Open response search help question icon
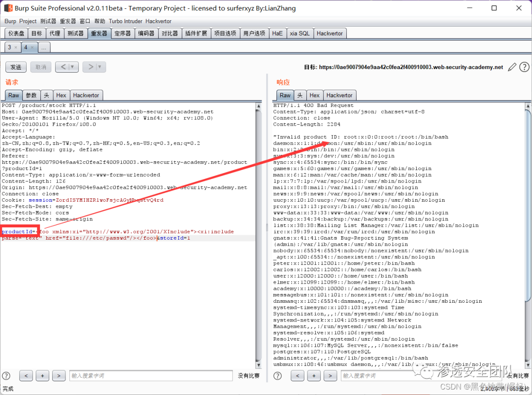The width and height of the screenshot is (532, 395). (277, 376)
